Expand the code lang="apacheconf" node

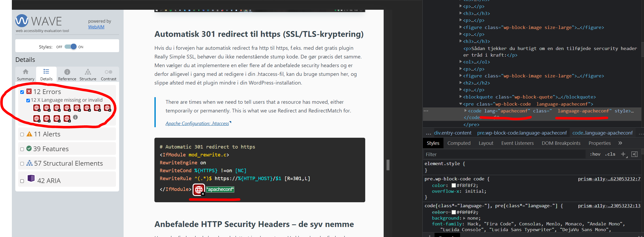(466, 111)
